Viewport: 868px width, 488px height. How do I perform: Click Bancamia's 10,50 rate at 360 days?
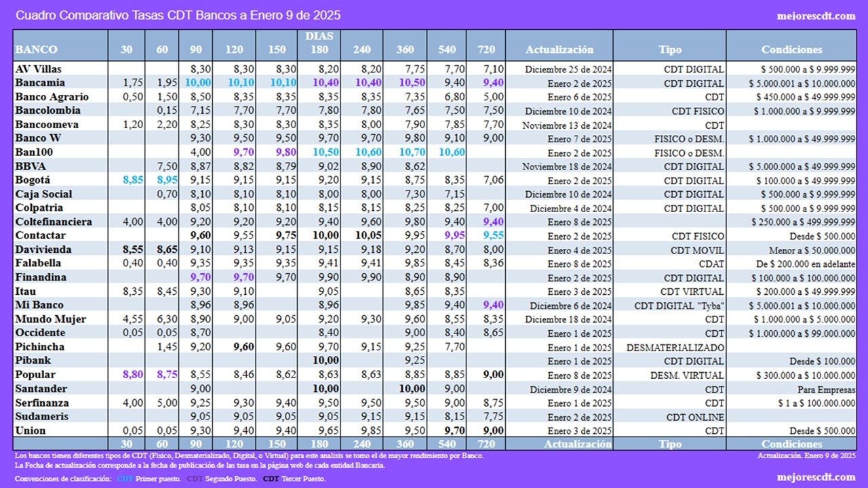(x=412, y=83)
